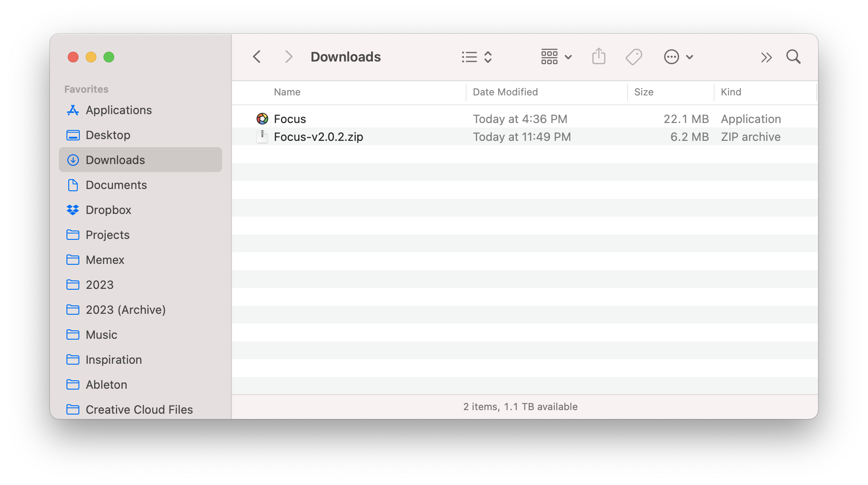Sort files by Size column
Viewport: 868px width, 485px height.
click(x=643, y=92)
